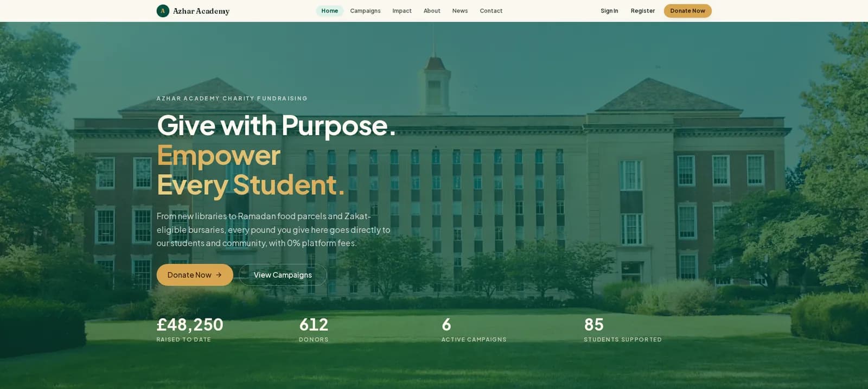Click the header Donate Now button
Screen dimensions: 868x389
coord(687,11)
